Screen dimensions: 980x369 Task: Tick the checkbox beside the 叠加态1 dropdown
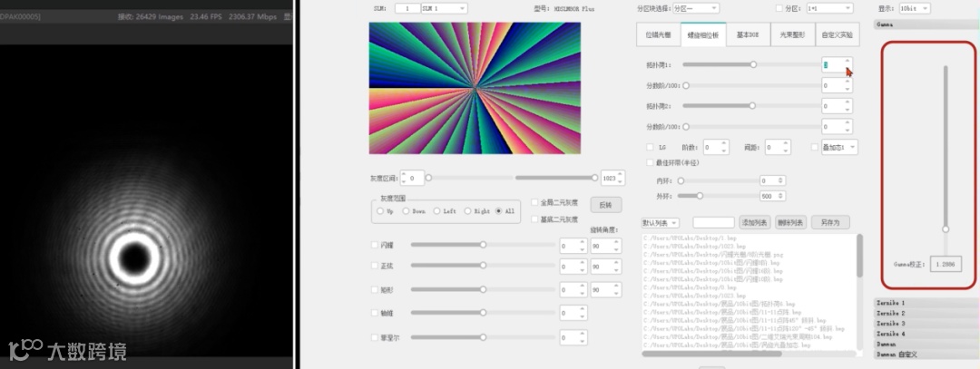click(x=814, y=148)
